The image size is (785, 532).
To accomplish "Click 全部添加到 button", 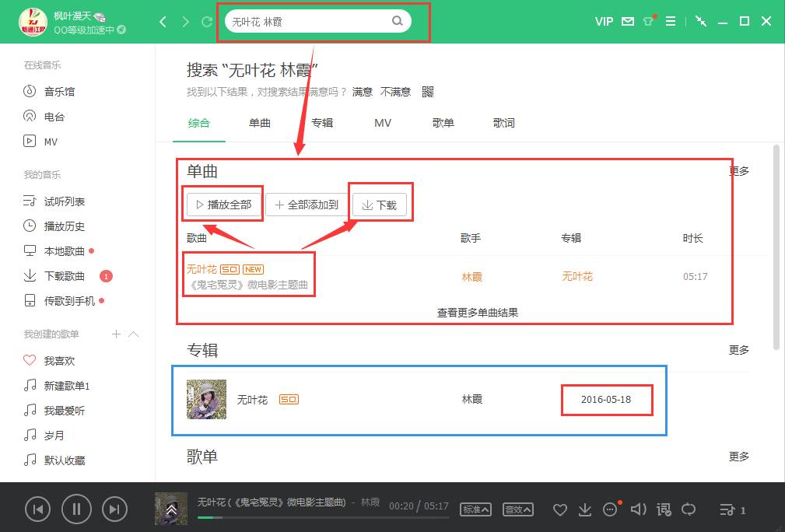I will [x=307, y=205].
